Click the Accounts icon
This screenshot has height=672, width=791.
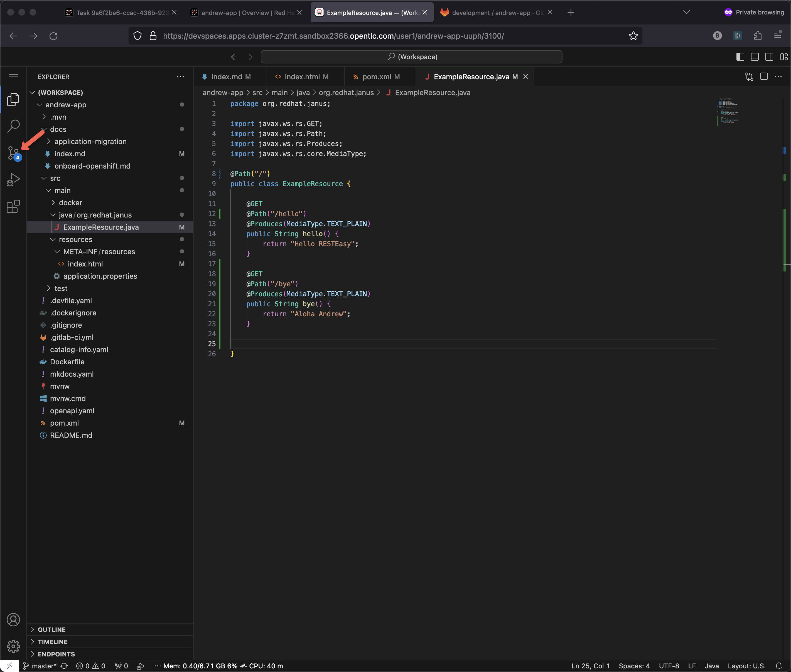coord(13,620)
